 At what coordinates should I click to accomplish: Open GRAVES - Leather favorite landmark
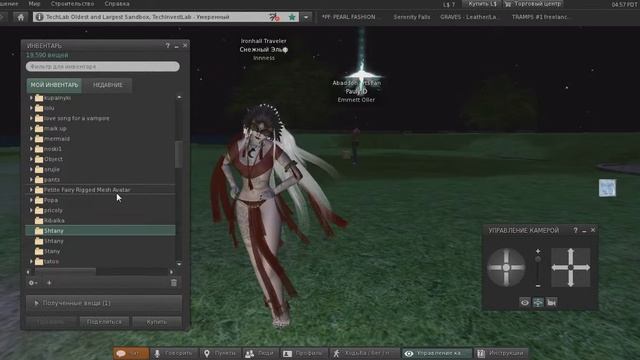468,17
